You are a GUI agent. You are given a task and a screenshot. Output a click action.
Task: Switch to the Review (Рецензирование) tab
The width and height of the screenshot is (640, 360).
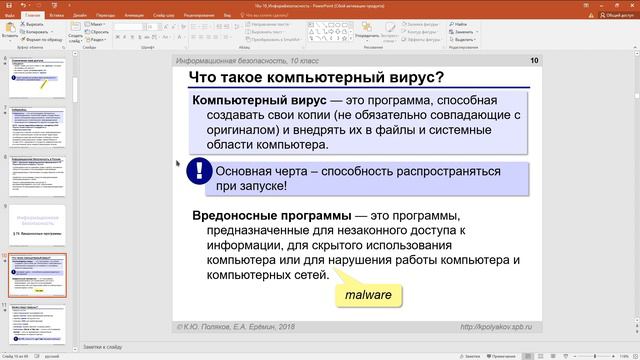click(199, 16)
